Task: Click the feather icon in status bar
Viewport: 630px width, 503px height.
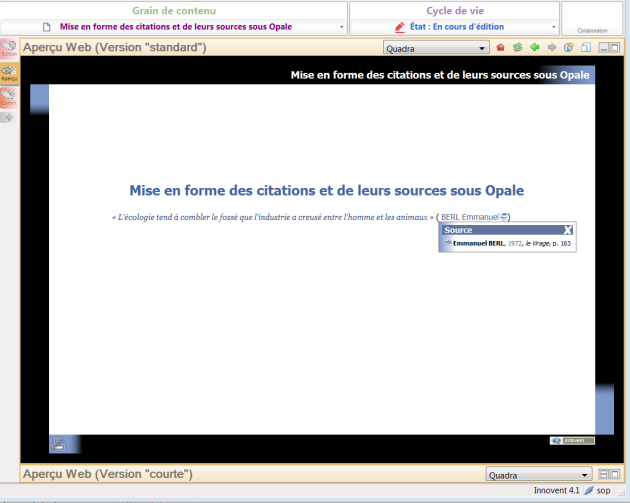Action: [x=589, y=490]
